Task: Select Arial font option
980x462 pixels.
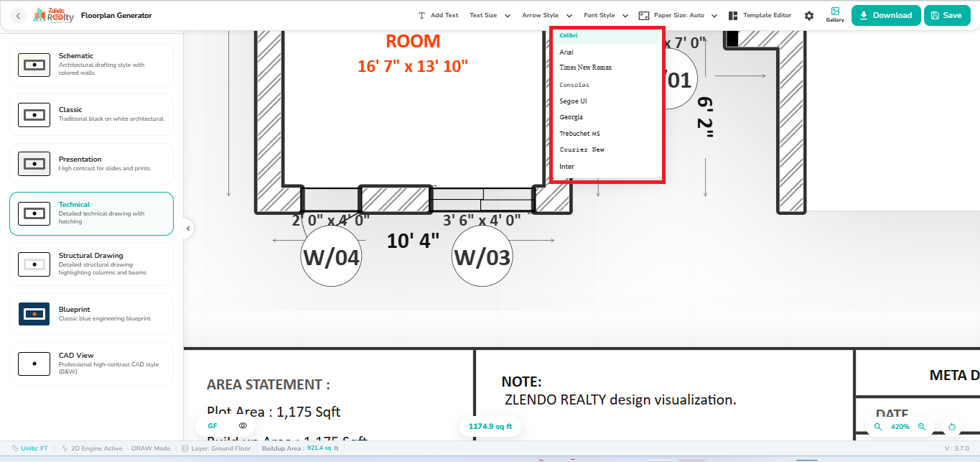Action: [x=607, y=52]
